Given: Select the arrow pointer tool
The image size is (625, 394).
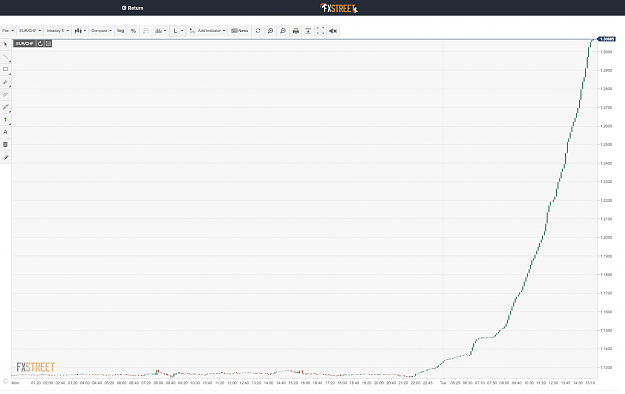Looking at the screenshot, I should 6,44.
